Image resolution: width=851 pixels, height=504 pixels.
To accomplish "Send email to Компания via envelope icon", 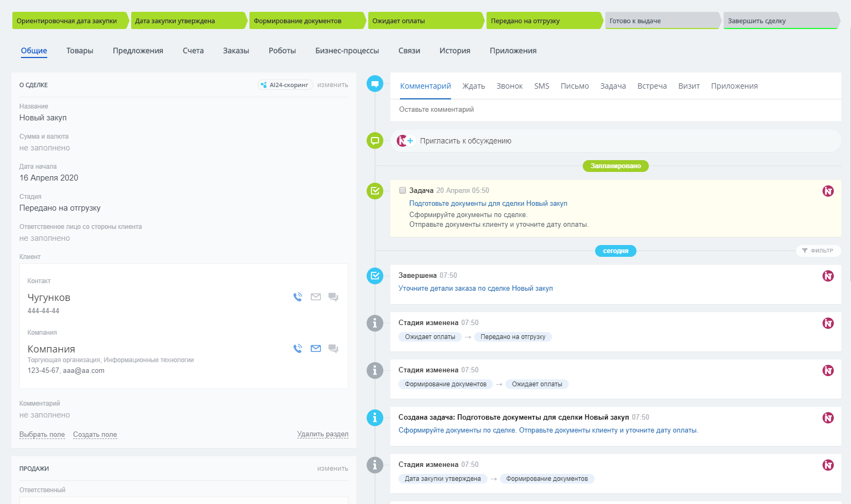I will pyautogui.click(x=316, y=349).
